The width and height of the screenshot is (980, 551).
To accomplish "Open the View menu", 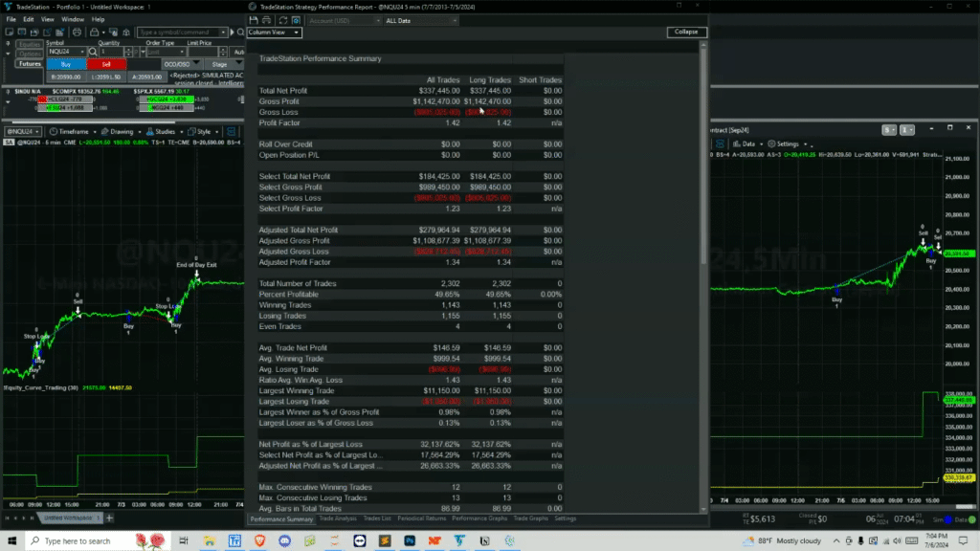I will (x=48, y=19).
